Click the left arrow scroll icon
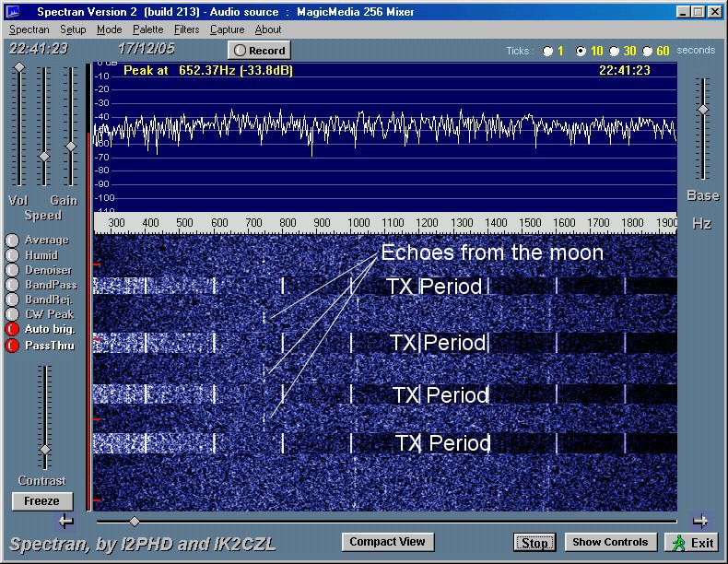This screenshot has height=564, width=728. [65, 521]
